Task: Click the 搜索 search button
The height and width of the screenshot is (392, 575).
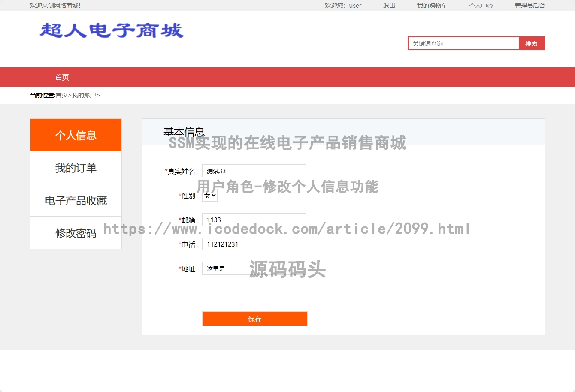Action: (x=532, y=43)
